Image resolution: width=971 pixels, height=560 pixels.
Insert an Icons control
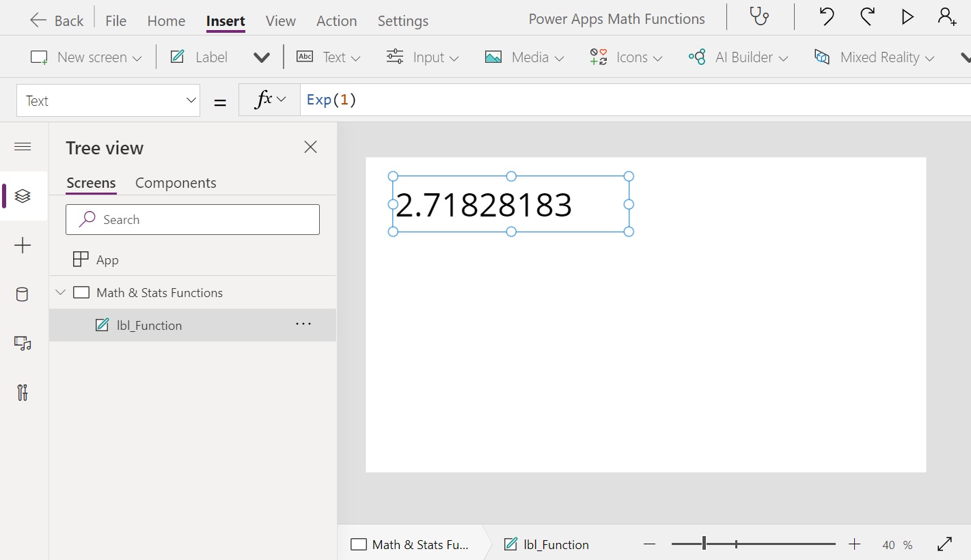tap(625, 57)
